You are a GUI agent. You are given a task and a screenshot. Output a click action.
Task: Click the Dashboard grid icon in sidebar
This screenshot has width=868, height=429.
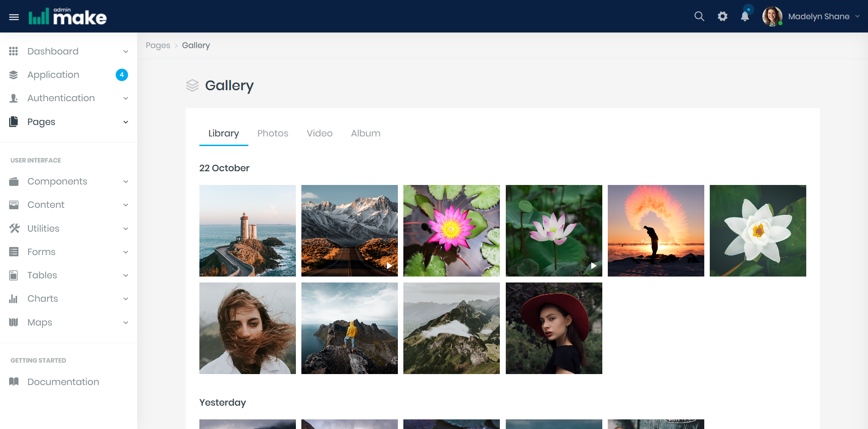click(x=14, y=51)
